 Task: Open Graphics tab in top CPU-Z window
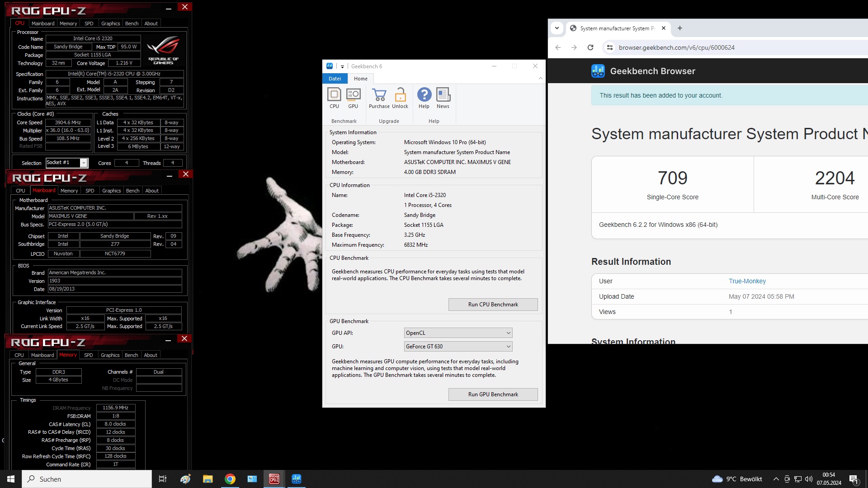point(111,23)
